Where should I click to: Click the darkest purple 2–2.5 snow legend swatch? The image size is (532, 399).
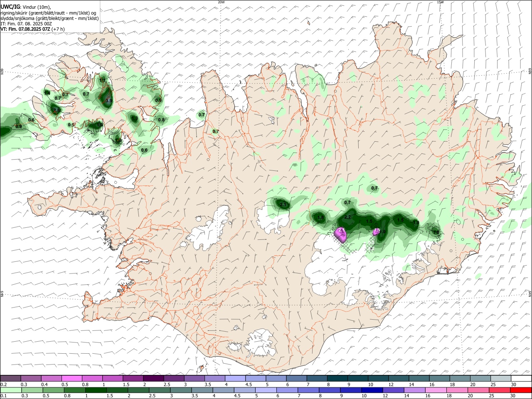click(x=153, y=378)
